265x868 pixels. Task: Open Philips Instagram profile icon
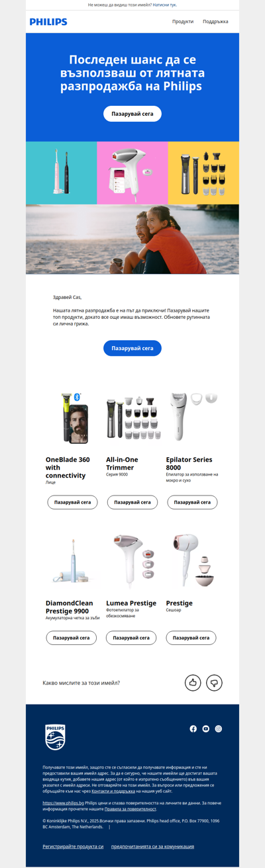(x=219, y=728)
